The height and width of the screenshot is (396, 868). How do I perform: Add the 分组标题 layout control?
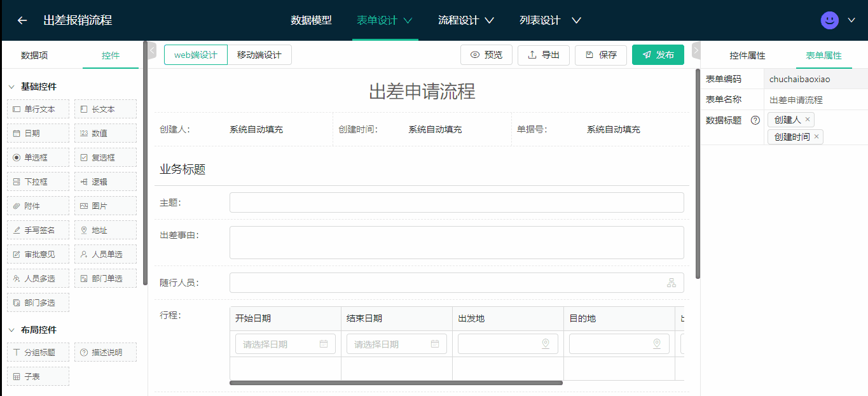point(38,352)
